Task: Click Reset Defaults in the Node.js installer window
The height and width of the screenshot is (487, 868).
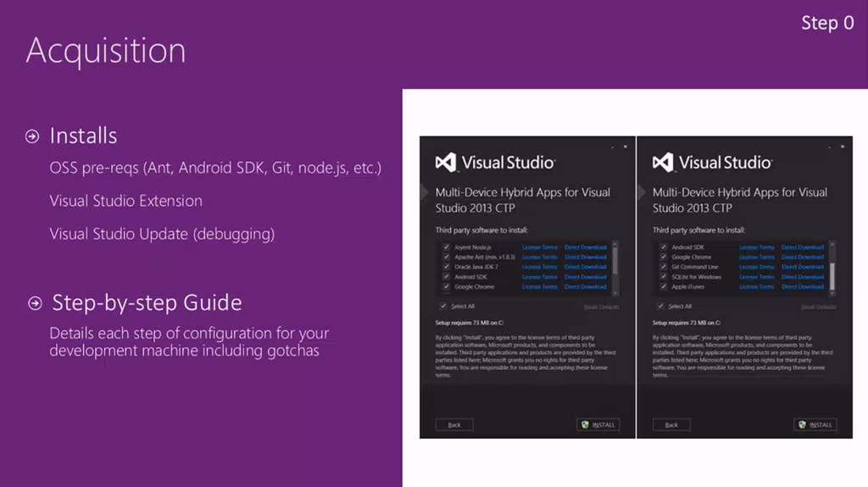Action: [x=601, y=307]
